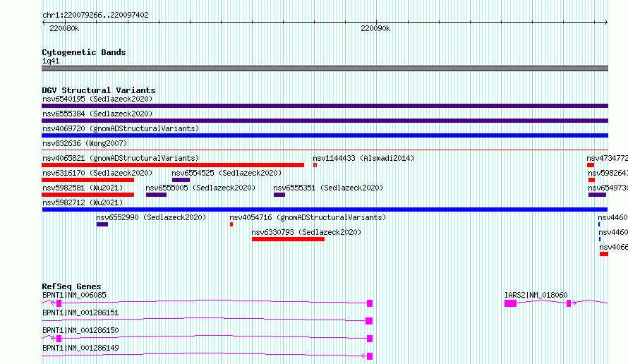Click the blue bar for nsv4069720
Screen dimensions: 628x364
tap(325, 135)
